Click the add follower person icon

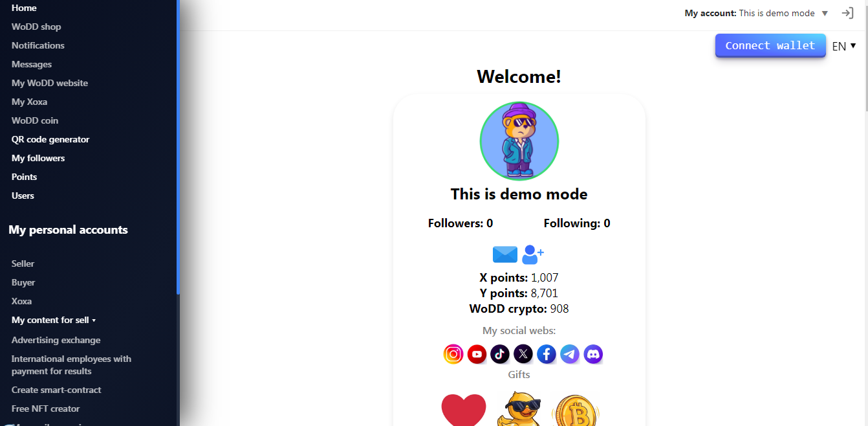coord(533,254)
